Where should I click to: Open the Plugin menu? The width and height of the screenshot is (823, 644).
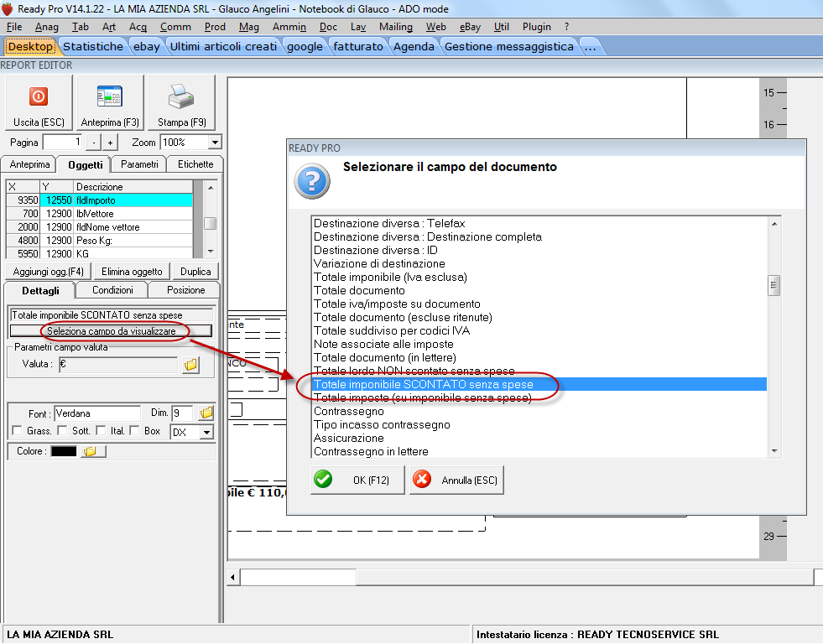point(536,27)
